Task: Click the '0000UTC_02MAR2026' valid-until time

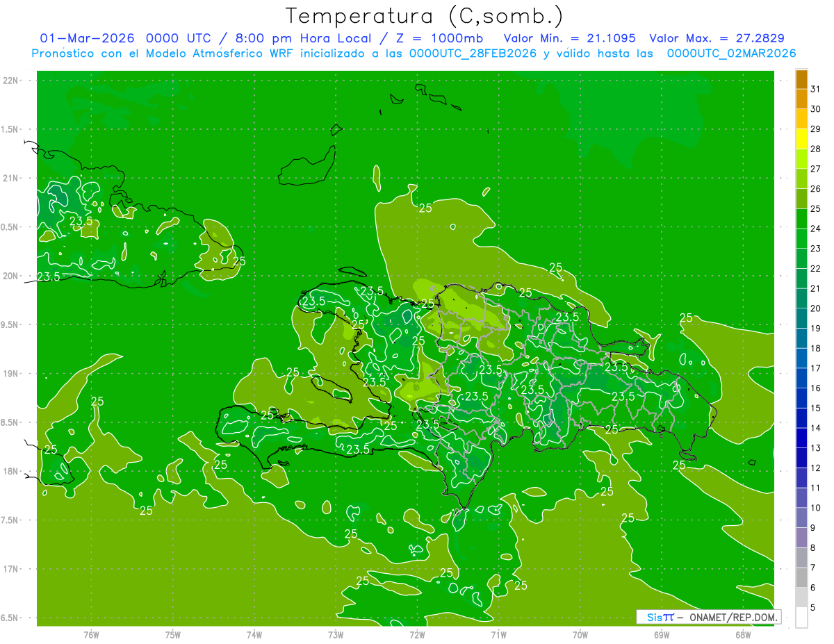Action: (x=731, y=53)
